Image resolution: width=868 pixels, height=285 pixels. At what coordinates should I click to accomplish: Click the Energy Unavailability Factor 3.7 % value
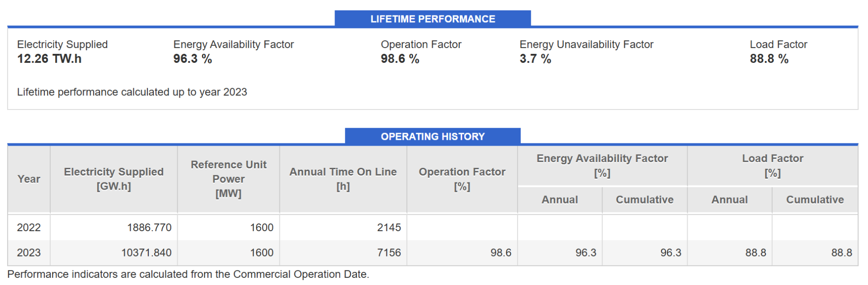[535, 59]
